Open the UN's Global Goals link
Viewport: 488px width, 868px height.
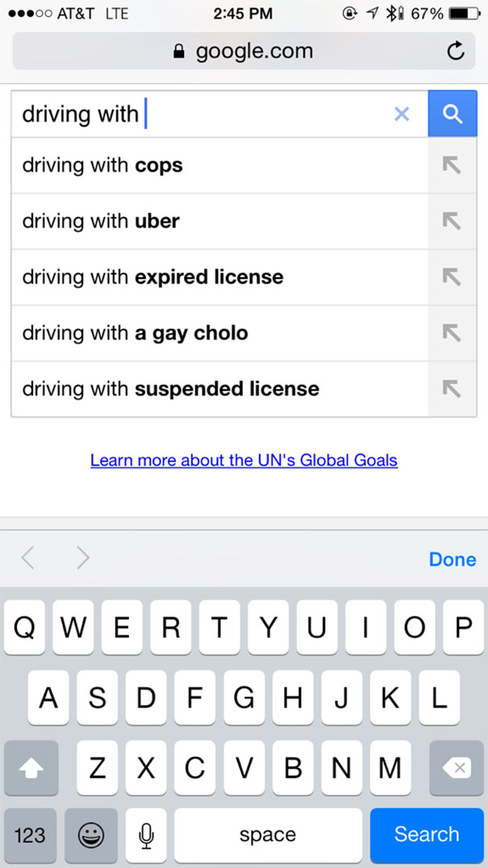[x=244, y=459]
